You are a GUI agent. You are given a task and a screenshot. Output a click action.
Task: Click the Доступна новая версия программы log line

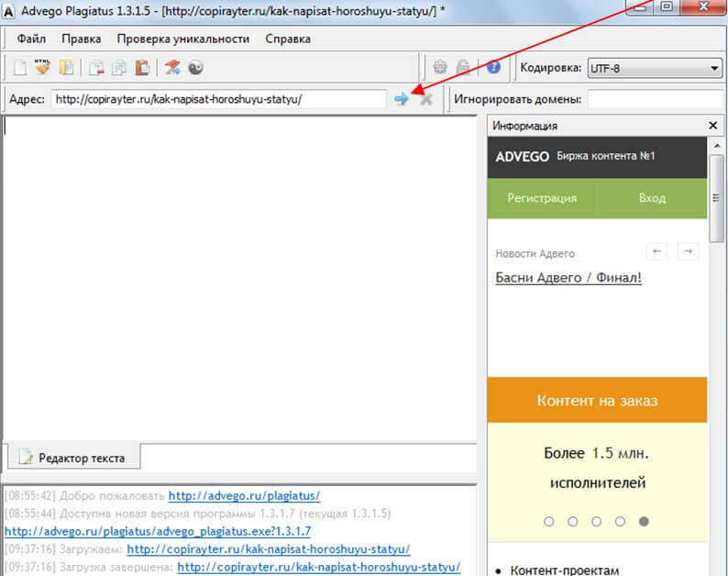tap(198, 514)
